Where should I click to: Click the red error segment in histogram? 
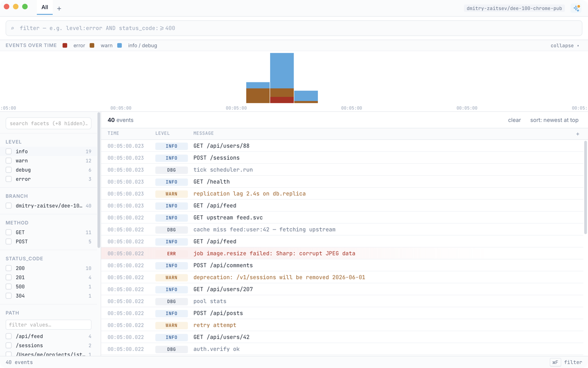tap(282, 100)
